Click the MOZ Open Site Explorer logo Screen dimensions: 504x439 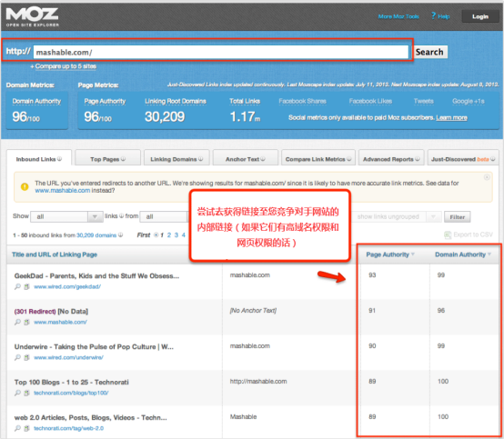32,16
